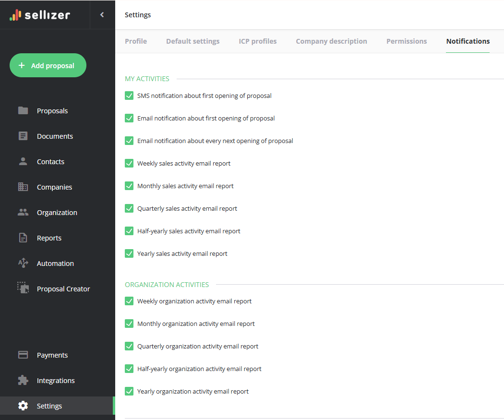This screenshot has height=420, width=504.
Task: Disable Weekly sales activity email report
Action: [129, 163]
